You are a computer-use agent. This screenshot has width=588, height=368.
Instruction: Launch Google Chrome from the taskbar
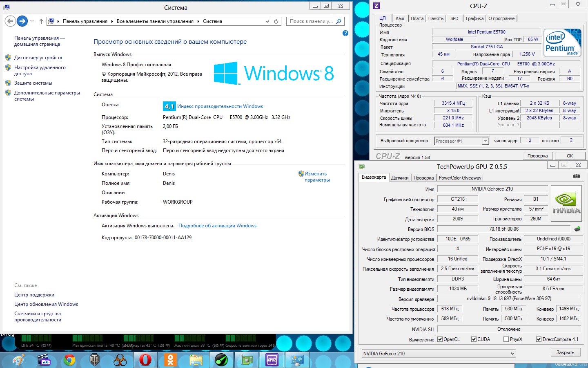69,360
